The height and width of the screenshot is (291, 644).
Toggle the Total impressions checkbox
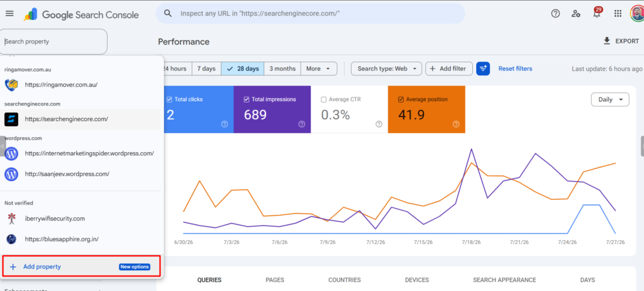coord(247,99)
